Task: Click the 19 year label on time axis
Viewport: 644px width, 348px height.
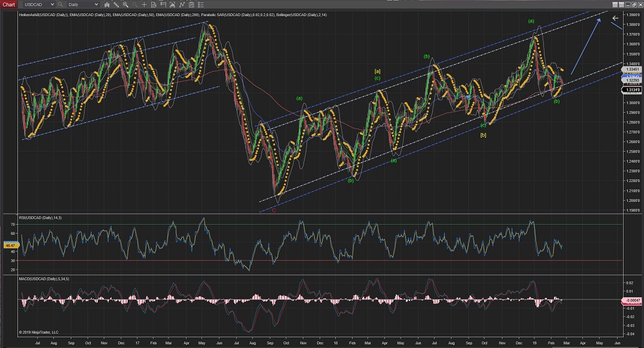Action: 534,343
